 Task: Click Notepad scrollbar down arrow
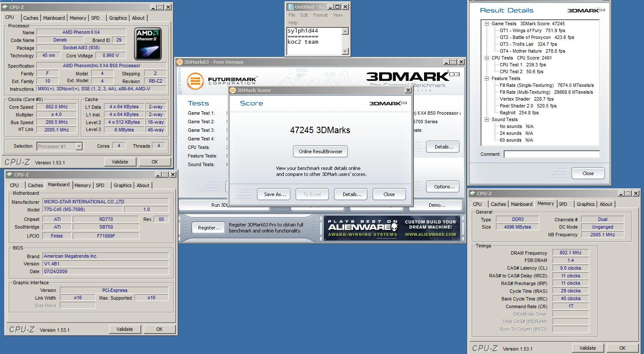click(345, 51)
